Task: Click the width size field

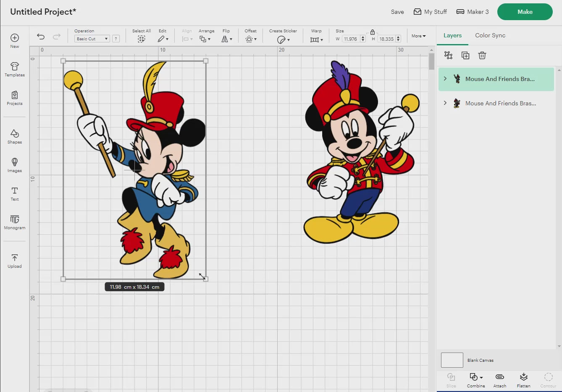Action: pyautogui.click(x=351, y=39)
